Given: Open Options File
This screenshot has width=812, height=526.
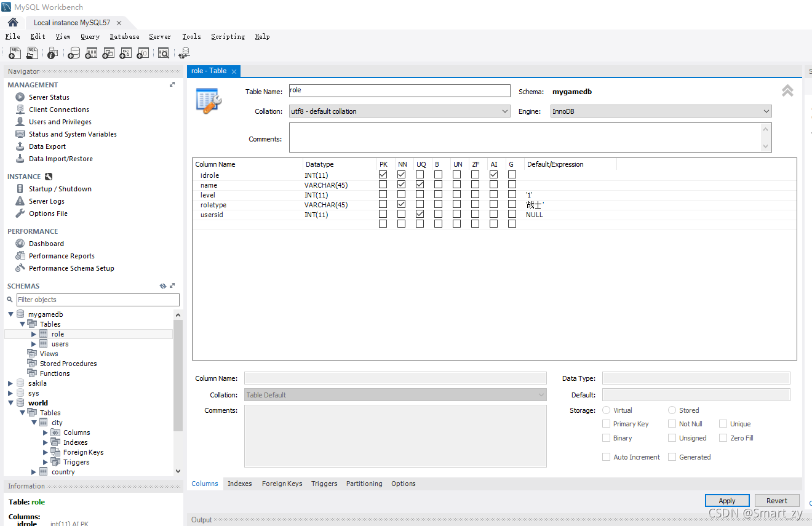Looking at the screenshot, I should click(49, 213).
